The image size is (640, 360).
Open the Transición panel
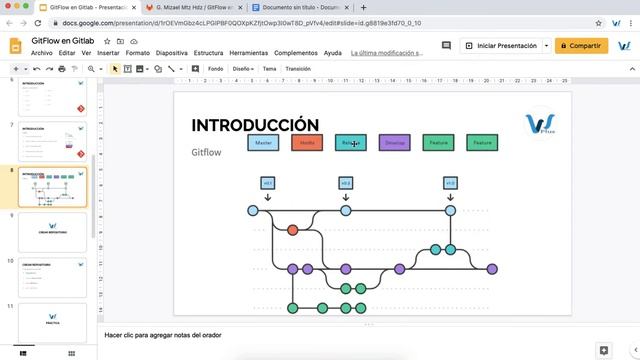pos(298,69)
